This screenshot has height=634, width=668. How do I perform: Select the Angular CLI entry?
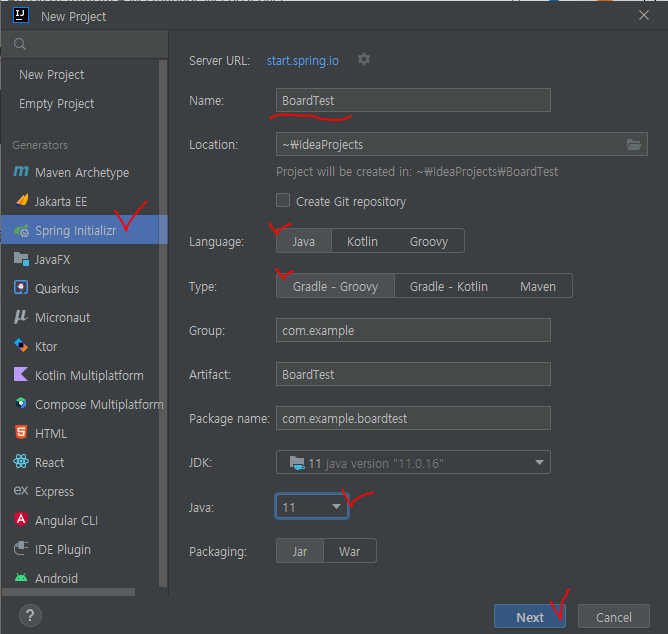[80, 520]
